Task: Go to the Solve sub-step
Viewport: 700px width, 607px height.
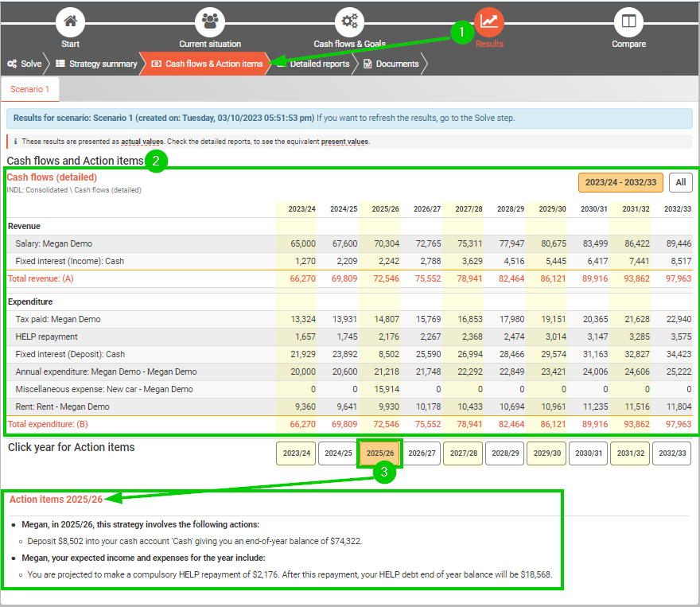Action: (x=25, y=64)
